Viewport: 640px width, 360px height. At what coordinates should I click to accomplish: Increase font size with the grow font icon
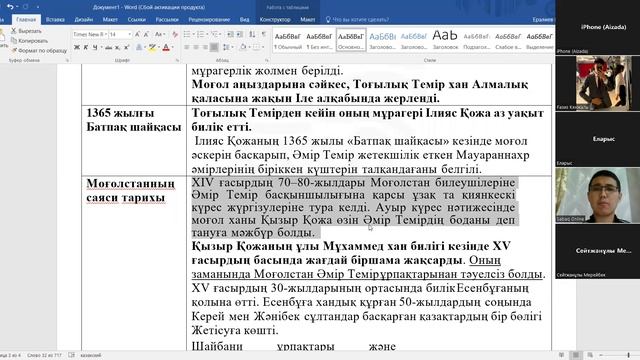click(x=138, y=35)
